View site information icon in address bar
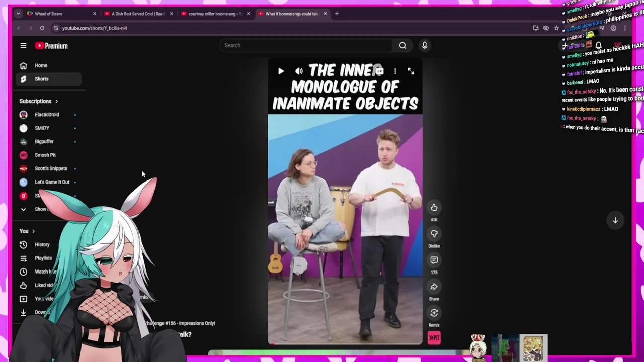Viewport: 644px width, 362px height. point(56,28)
